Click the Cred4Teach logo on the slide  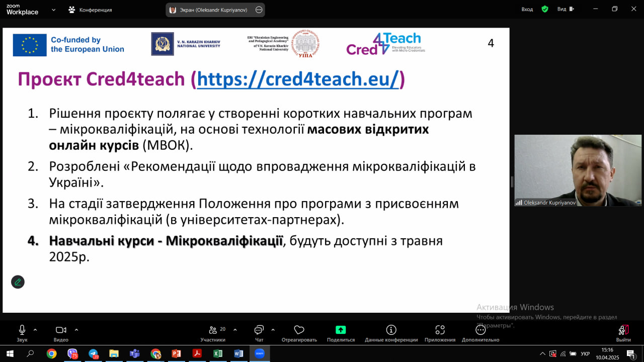click(x=385, y=44)
